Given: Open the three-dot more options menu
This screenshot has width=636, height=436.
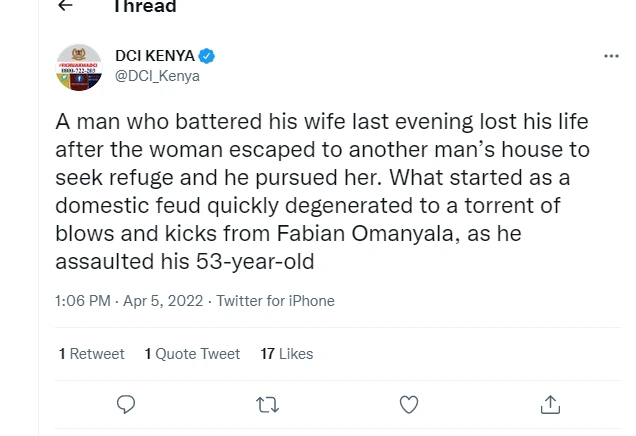Looking at the screenshot, I should pos(611,56).
